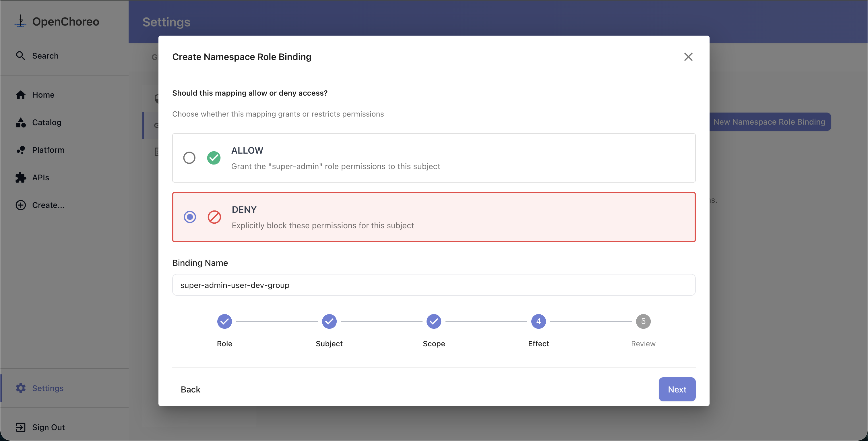Viewport: 868px width, 441px height.
Task: Click the Home house icon
Action: coord(21,95)
